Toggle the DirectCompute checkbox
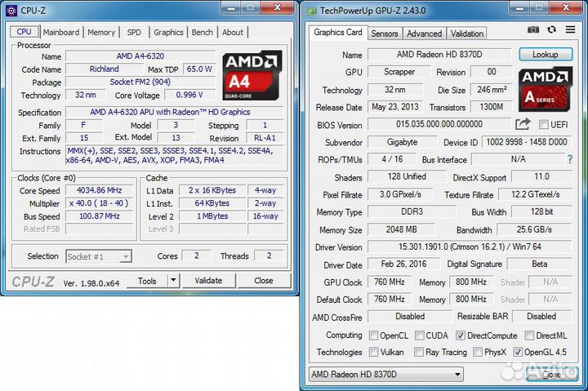The width and height of the screenshot is (588, 391). pyautogui.click(x=460, y=335)
